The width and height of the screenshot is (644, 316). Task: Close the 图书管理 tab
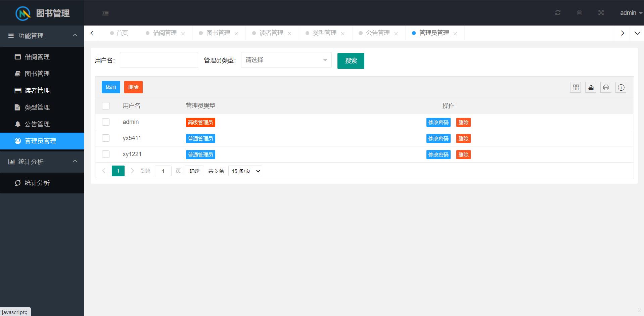236,34
